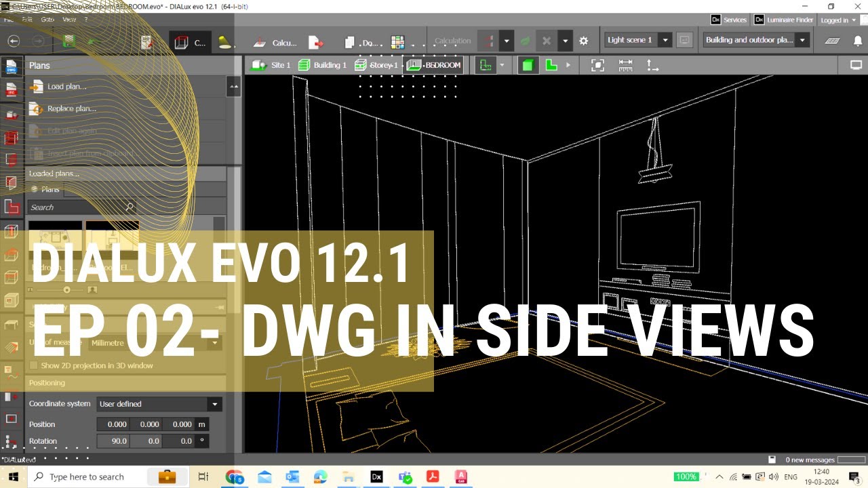Click the green leaf energy icon
Screen dimensions: 868x488
[525, 41]
